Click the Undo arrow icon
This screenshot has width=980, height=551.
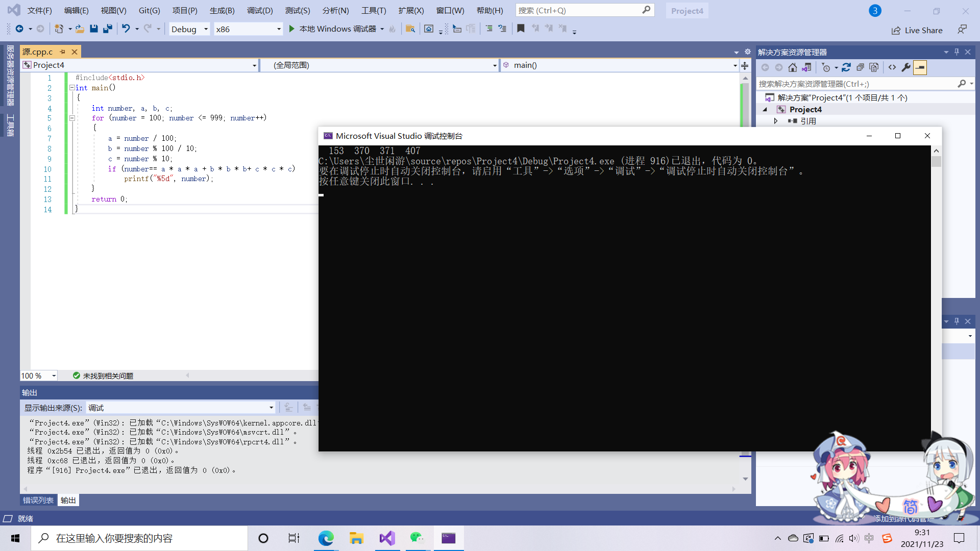click(x=126, y=29)
